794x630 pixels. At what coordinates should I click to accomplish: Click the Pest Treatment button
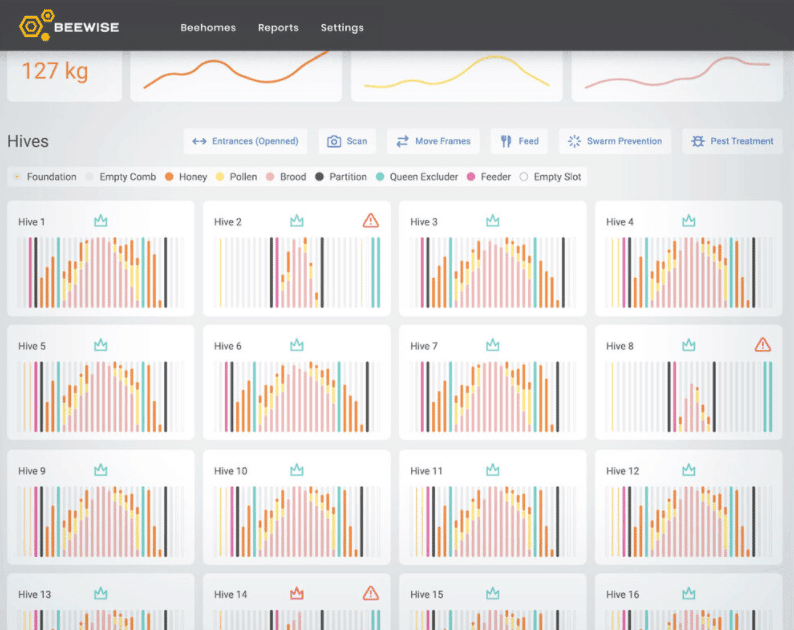coord(733,141)
